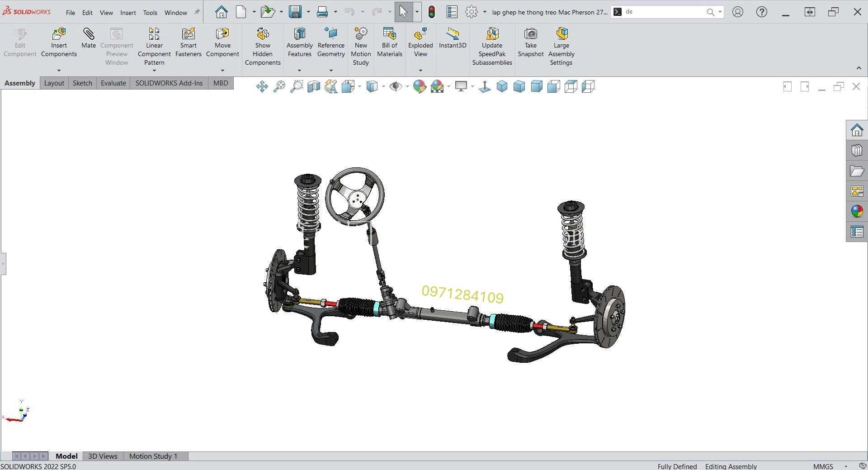Expand Assembly Features dropdown arrow
Screen dimensions: 868x470
[299, 71]
